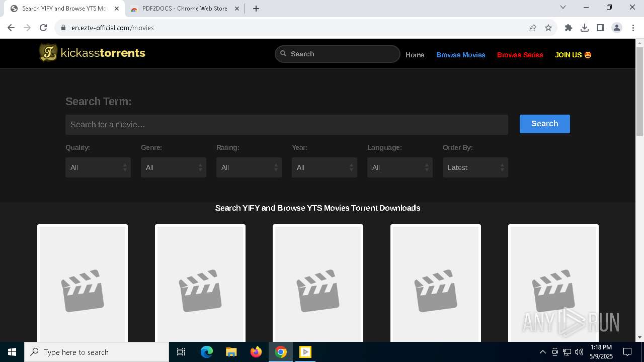Click the address bar URL
644x362 pixels.
113,28
